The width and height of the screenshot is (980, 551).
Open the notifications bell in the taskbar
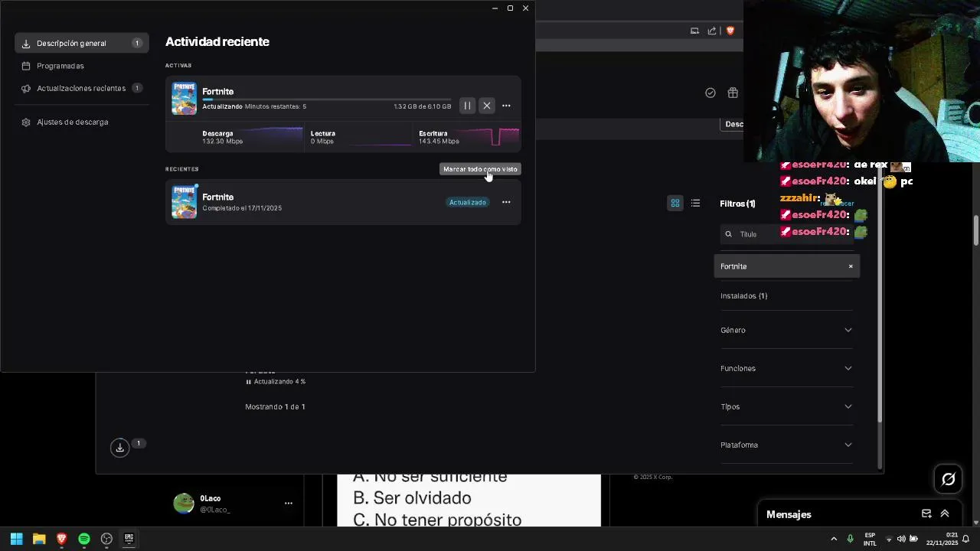tap(966, 539)
